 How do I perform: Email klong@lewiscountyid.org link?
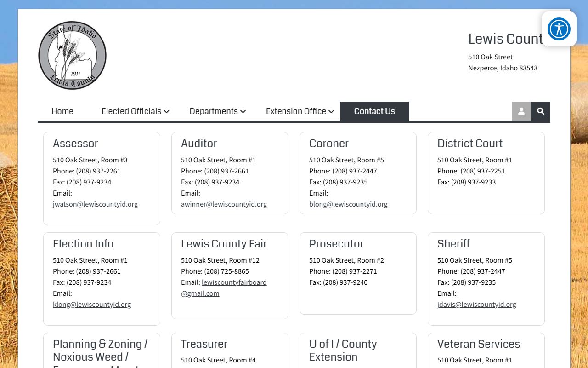tap(92, 304)
